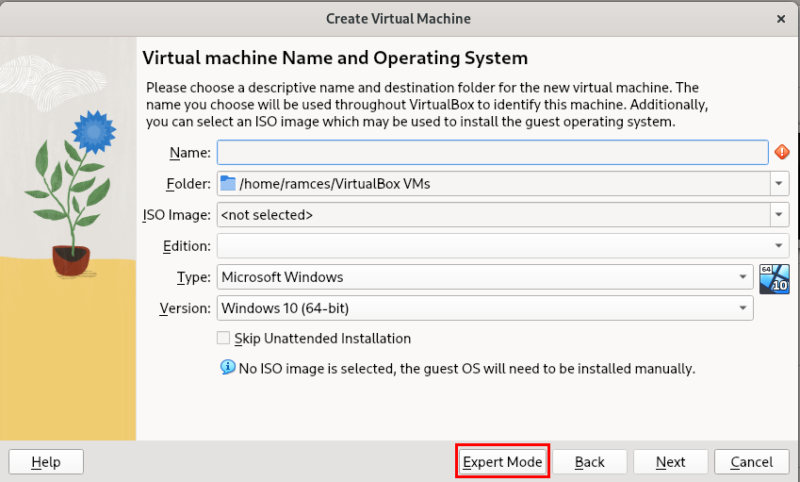Switch to Expert Mode
The image size is (800, 482).
pos(503,462)
